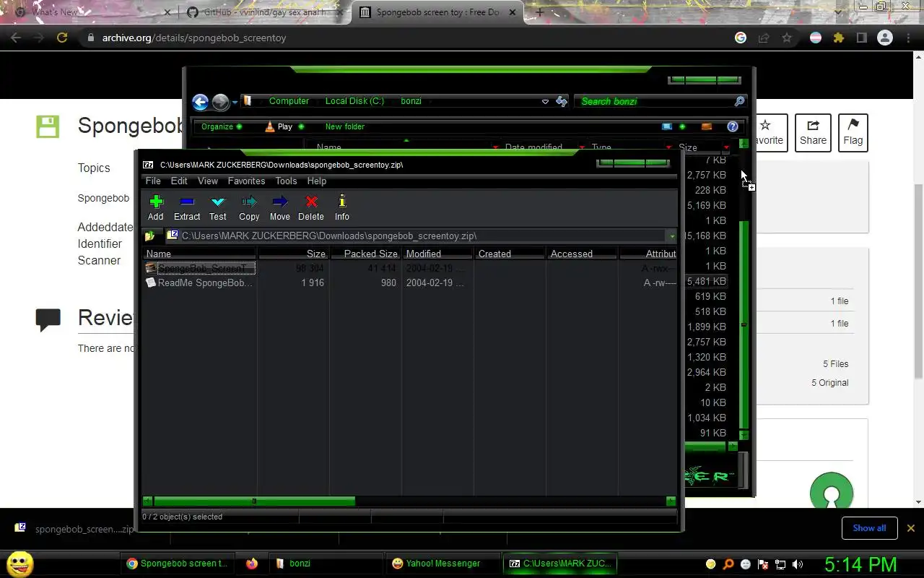Click the Firefox taskbar icon
The width and height of the screenshot is (924, 578).
pyautogui.click(x=252, y=564)
